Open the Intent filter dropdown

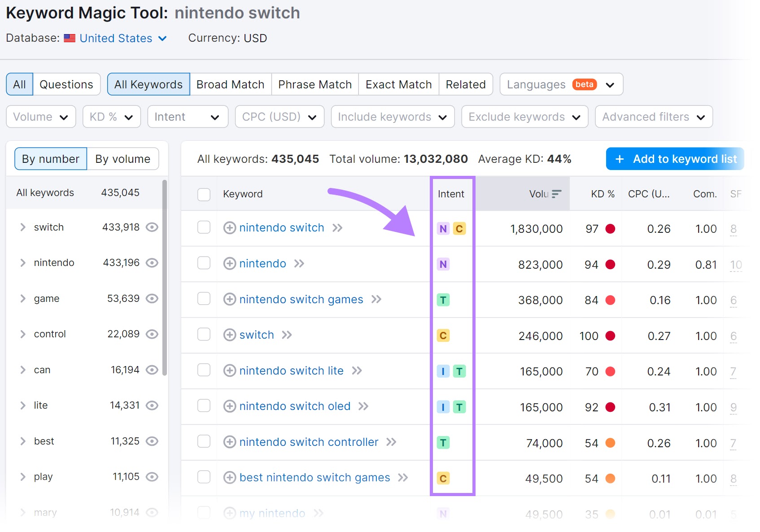[x=188, y=117]
